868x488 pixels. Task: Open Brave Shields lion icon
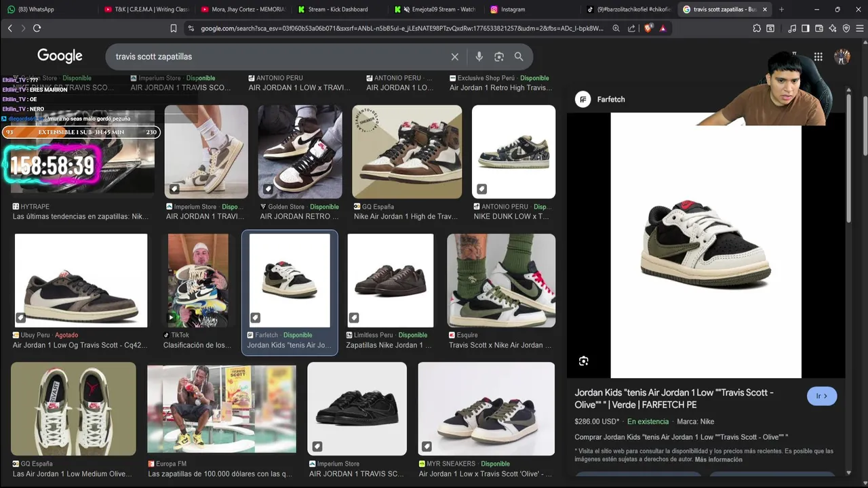tap(648, 28)
